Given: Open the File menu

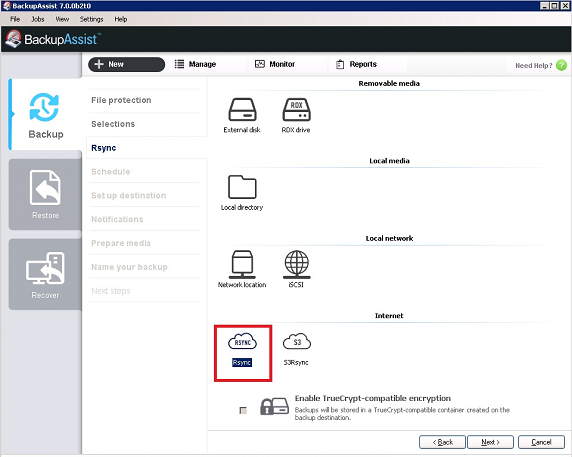Looking at the screenshot, I should pyautogui.click(x=15, y=19).
